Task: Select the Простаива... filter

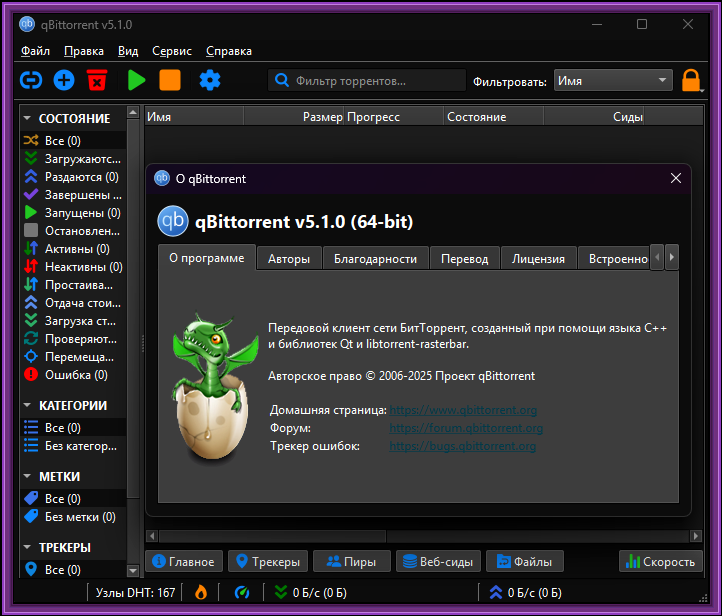Action: click(x=73, y=285)
